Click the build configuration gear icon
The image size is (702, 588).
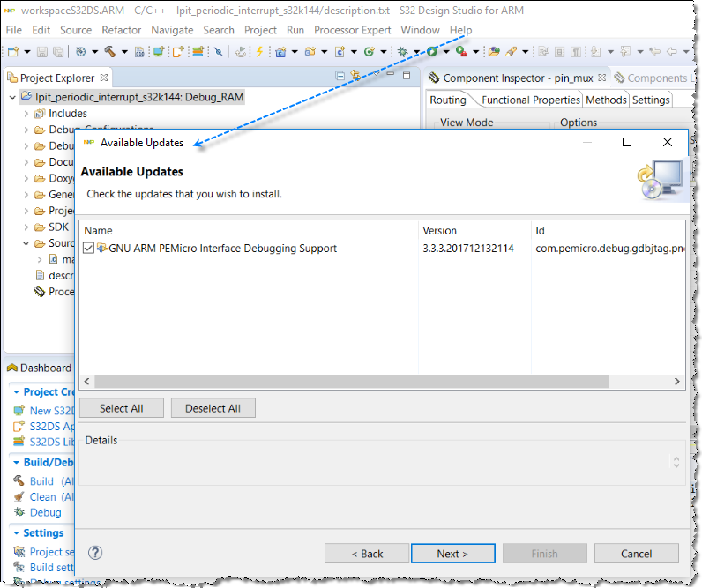(x=80, y=52)
